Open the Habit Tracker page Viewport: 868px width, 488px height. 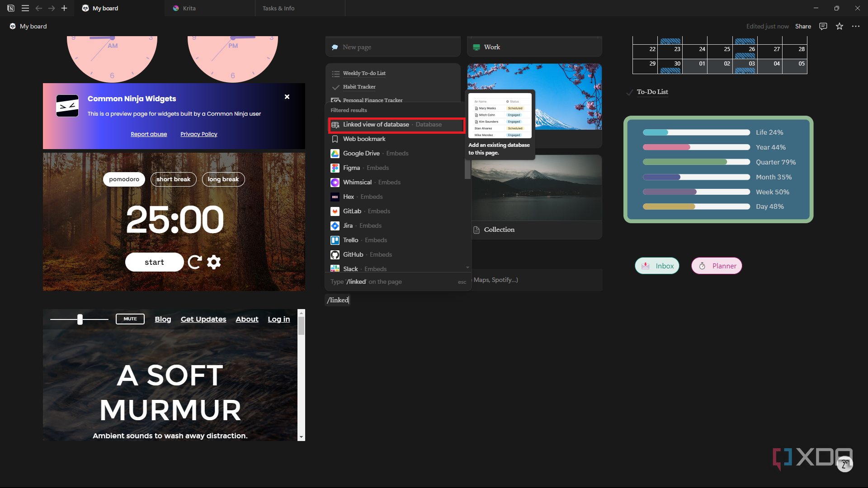point(359,87)
